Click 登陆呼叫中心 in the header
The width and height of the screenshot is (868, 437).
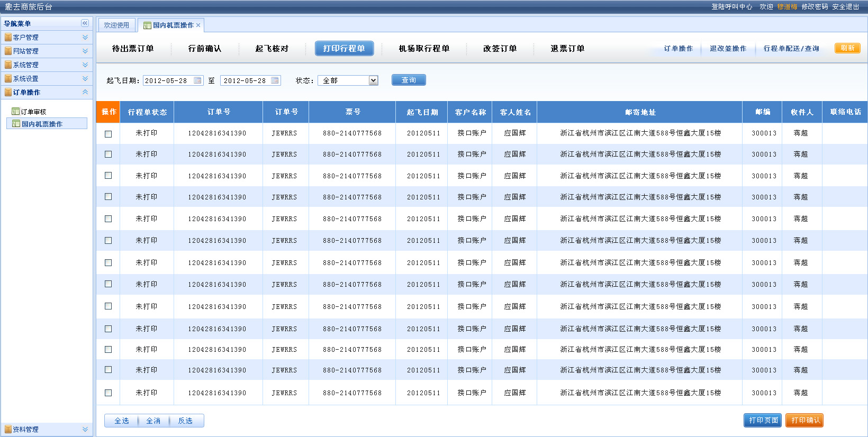[x=732, y=7]
